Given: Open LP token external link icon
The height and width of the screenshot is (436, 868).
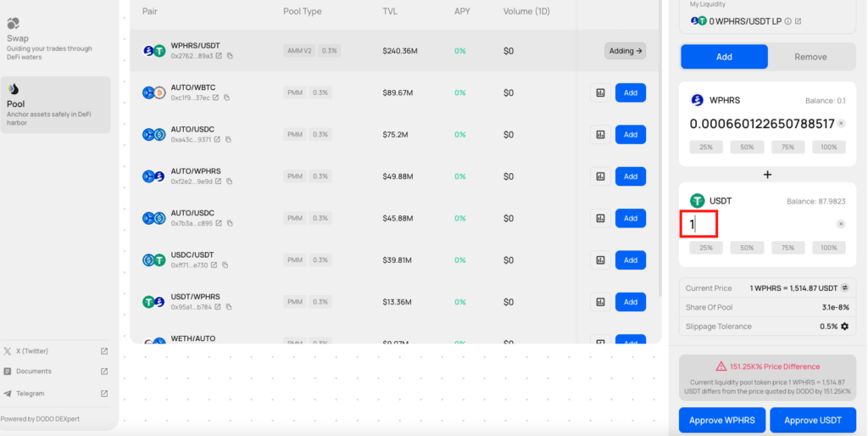Looking at the screenshot, I should pos(798,21).
